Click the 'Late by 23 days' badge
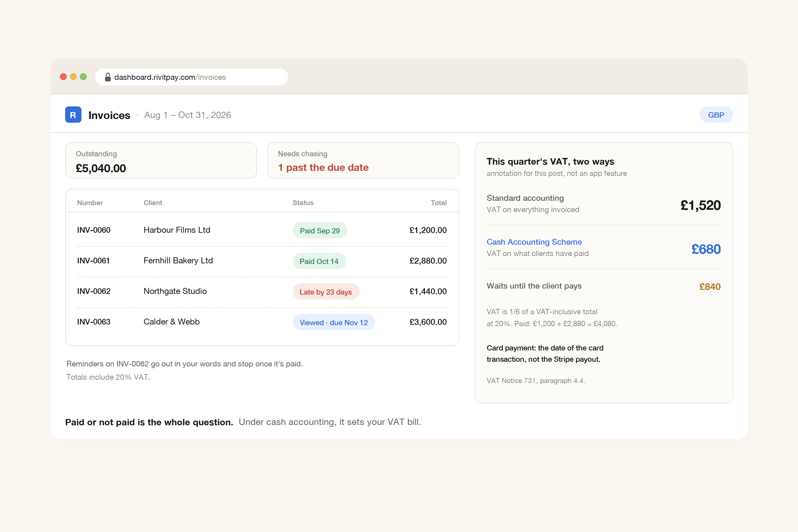 pos(326,292)
